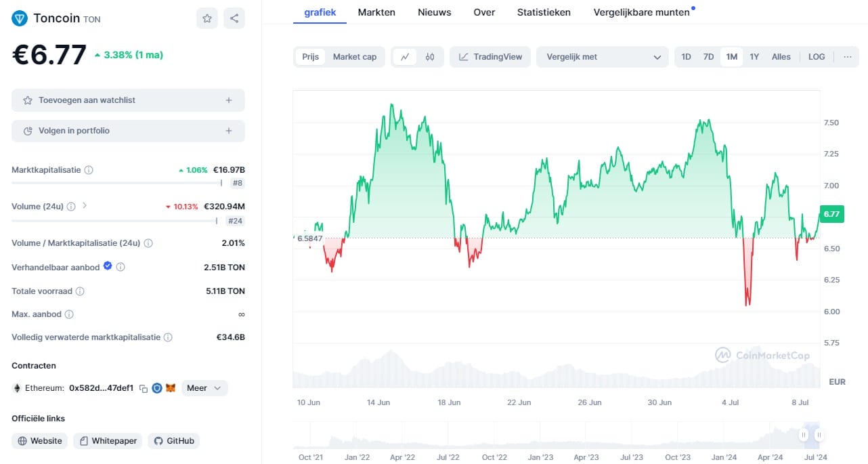Toggle Market cap chart mode
This screenshot has height=464, width=868.
[x=355, y=57]
